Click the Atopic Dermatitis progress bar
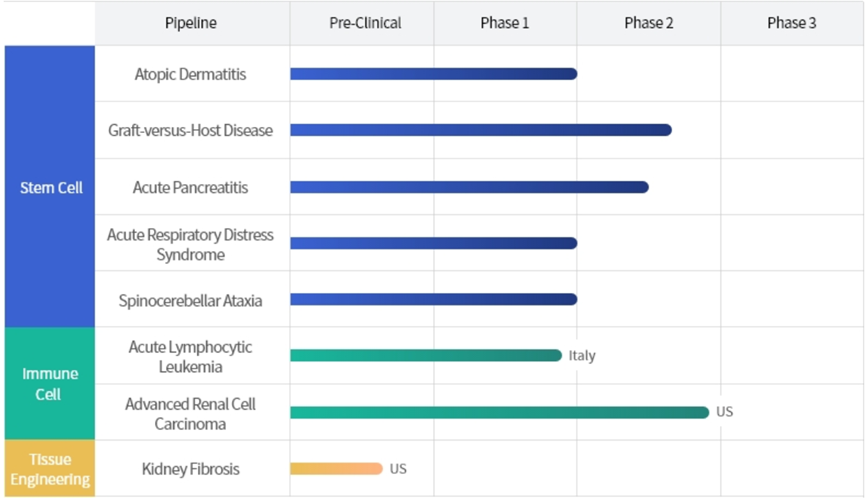Screen dimensions: 865x500 [x=433, y=74]
